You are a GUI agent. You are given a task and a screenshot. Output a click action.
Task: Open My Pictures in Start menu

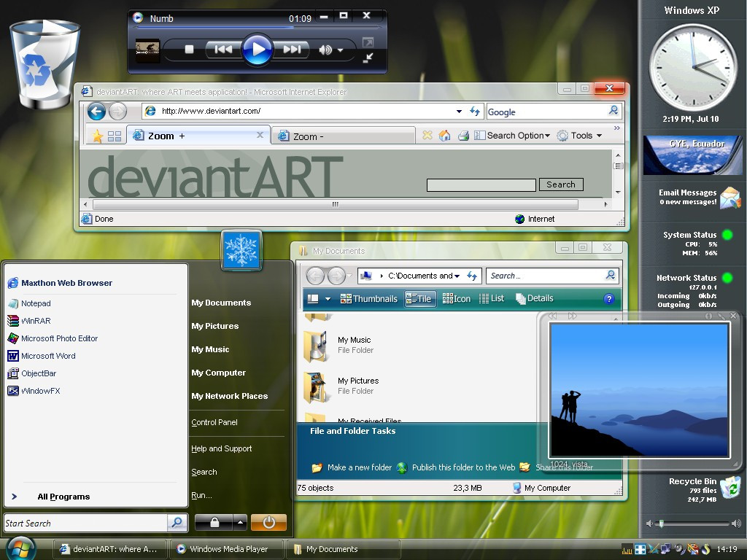pyautogui.click(x=215, y=326)
